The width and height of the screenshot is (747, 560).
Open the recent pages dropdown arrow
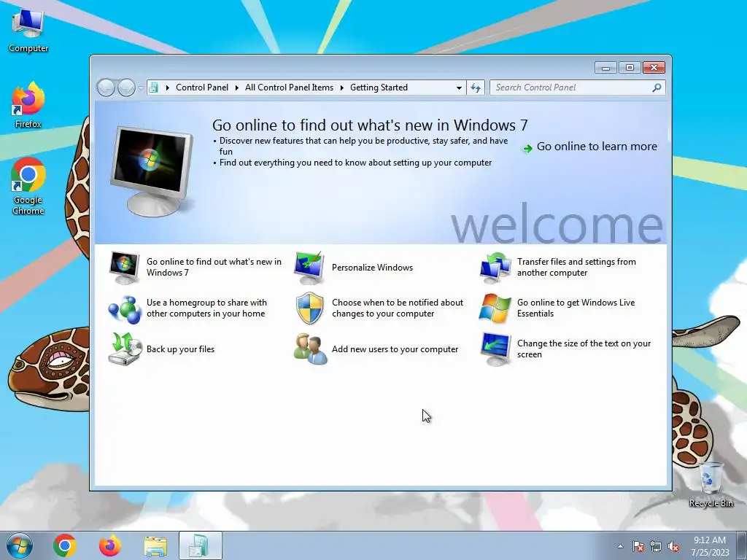[x=141, y=88]
